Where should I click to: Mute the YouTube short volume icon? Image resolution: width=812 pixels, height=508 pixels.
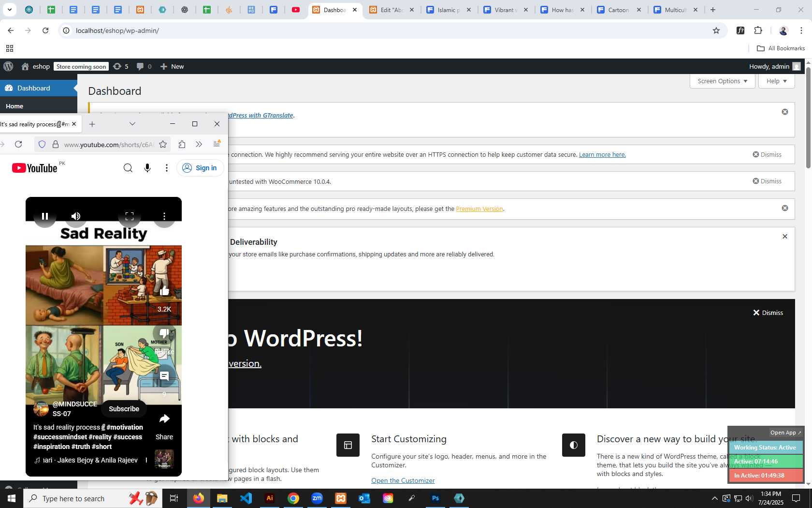click(x=76, y=216)
